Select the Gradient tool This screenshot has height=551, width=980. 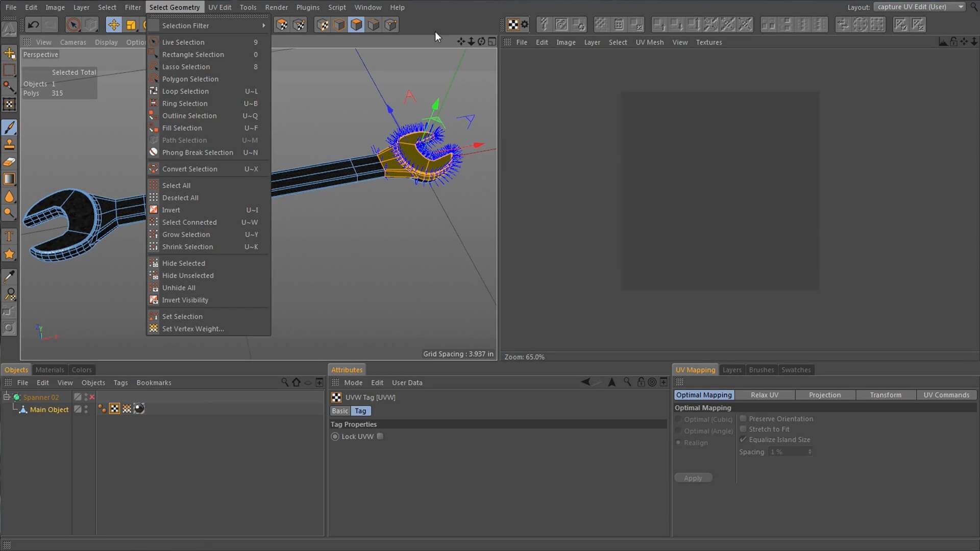point(9,179)
